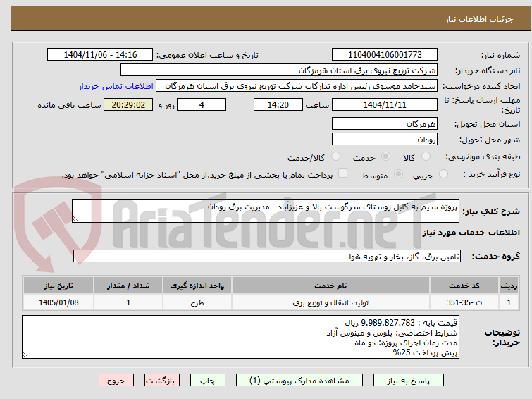Click the announcement date field 1404/11/06 - 14:16

(100, 54)
